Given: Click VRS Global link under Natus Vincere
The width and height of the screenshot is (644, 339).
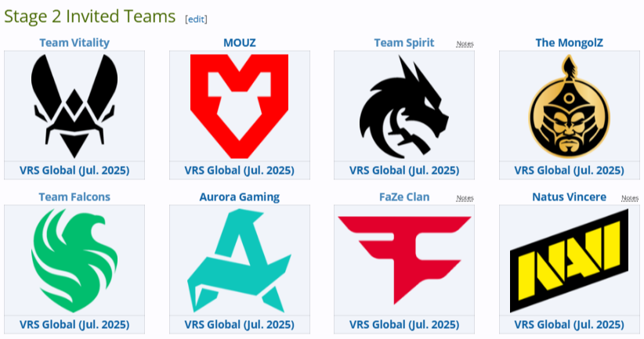Looking at the screenshot, I should [x=570, y=325].
